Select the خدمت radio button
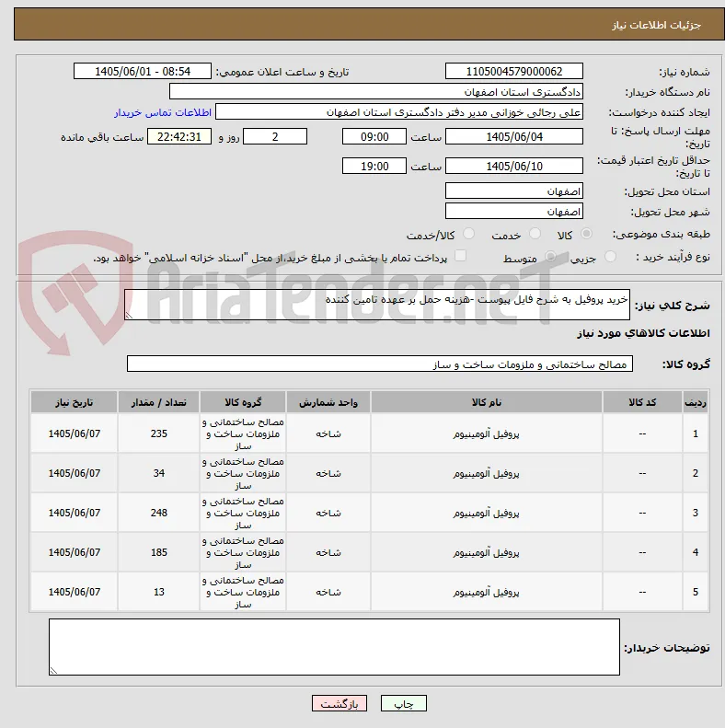 coord(535,234)
